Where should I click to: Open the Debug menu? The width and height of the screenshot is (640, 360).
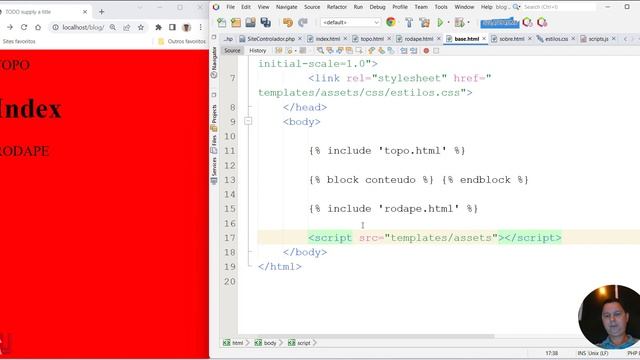(x=377, y=7)
